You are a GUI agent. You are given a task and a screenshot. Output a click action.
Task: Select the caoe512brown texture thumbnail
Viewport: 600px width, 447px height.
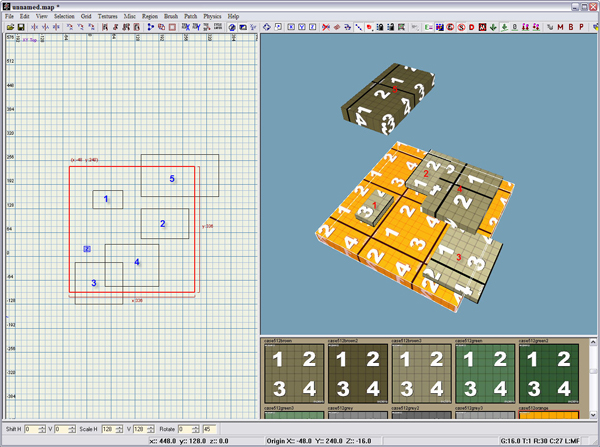tap(294, 374)
